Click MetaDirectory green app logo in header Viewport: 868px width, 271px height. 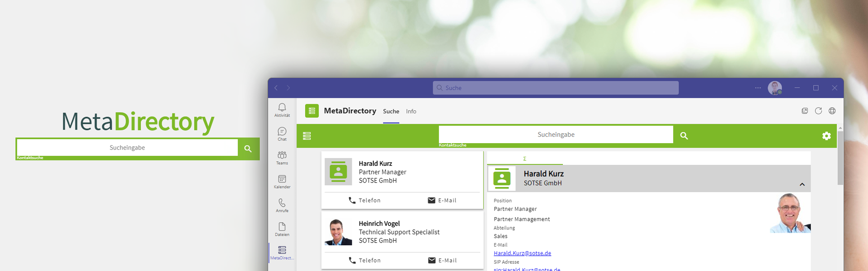(312, 111)
